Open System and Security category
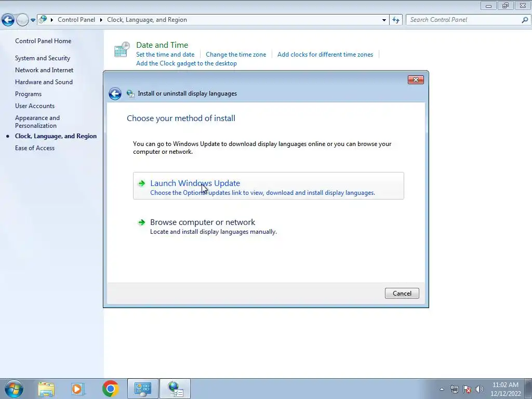The height and width of the screenshot is (399, 532). 43,58
